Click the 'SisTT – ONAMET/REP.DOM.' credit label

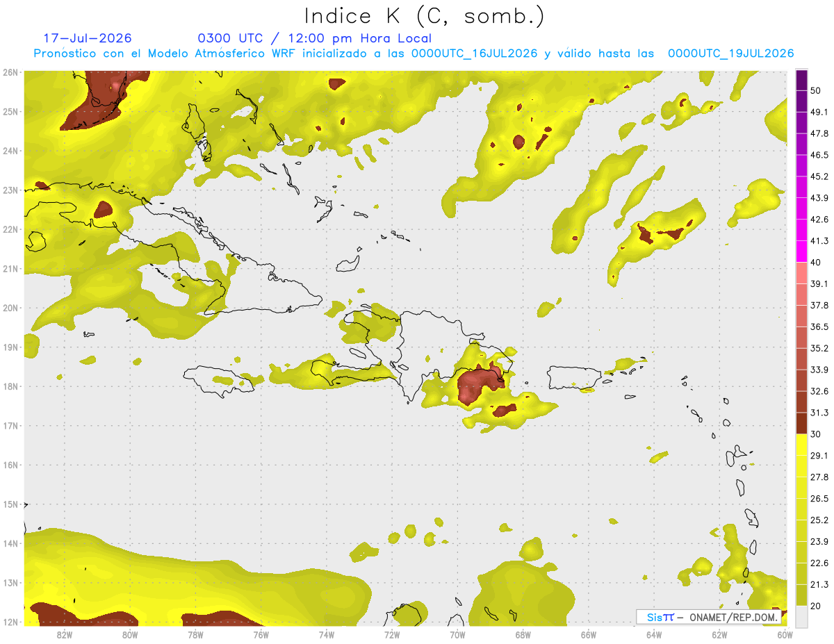[710, 617]
